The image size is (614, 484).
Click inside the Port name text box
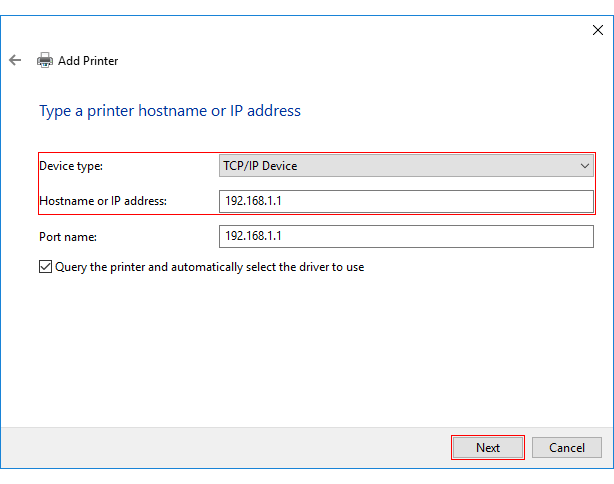coord(406,236)
